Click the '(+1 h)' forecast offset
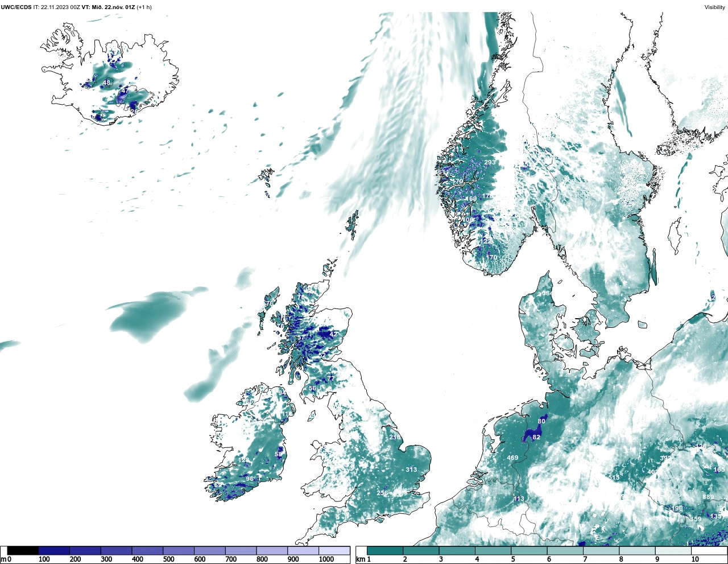Screen dimensions: 728x564 point(144,7)
